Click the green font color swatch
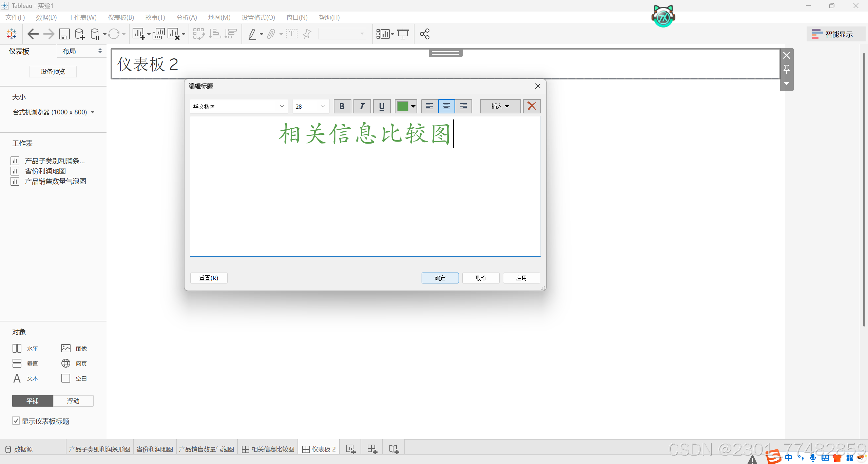868x464 pixels. pyautogui.click(x=402, y=106)
